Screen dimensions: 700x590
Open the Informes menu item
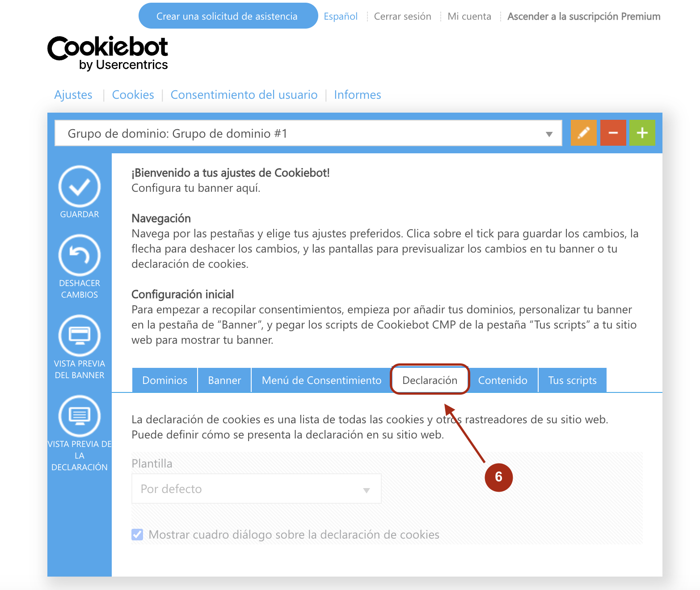tap(358, 95)
